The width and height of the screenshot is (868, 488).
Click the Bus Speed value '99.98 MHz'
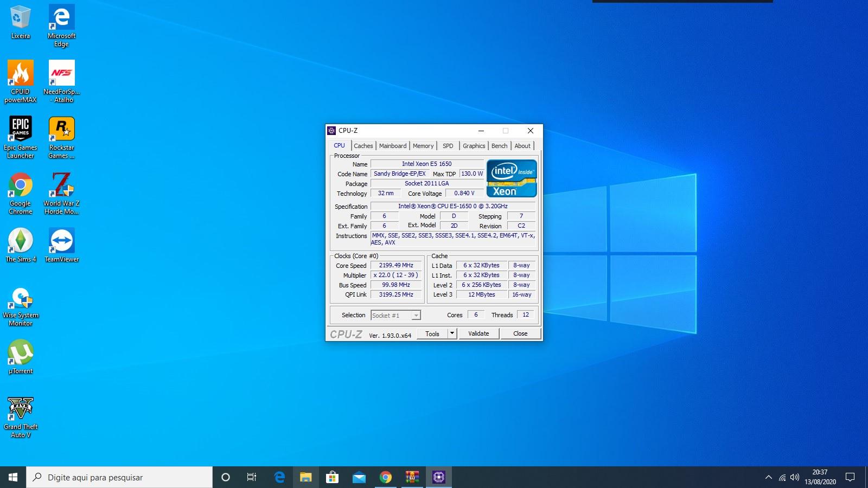point(397,285)
